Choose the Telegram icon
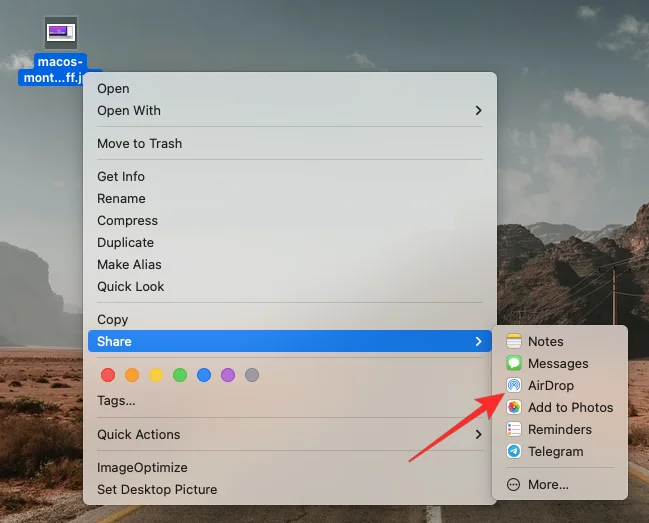The image size is (649, 523). 513,452
